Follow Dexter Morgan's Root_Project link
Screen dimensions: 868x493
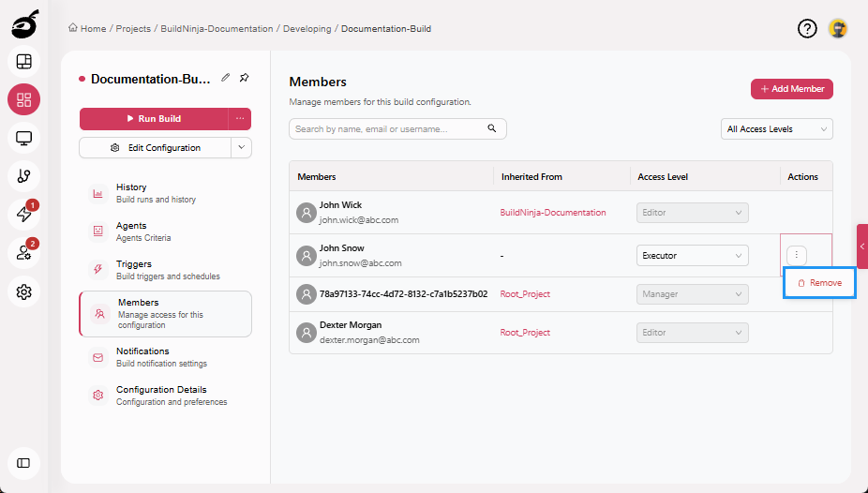(525, 333)
